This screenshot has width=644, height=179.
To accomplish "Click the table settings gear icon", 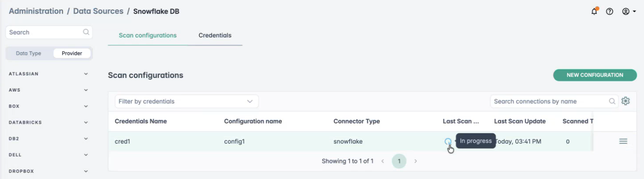I will pyautogui.click(x=625, y=101).
